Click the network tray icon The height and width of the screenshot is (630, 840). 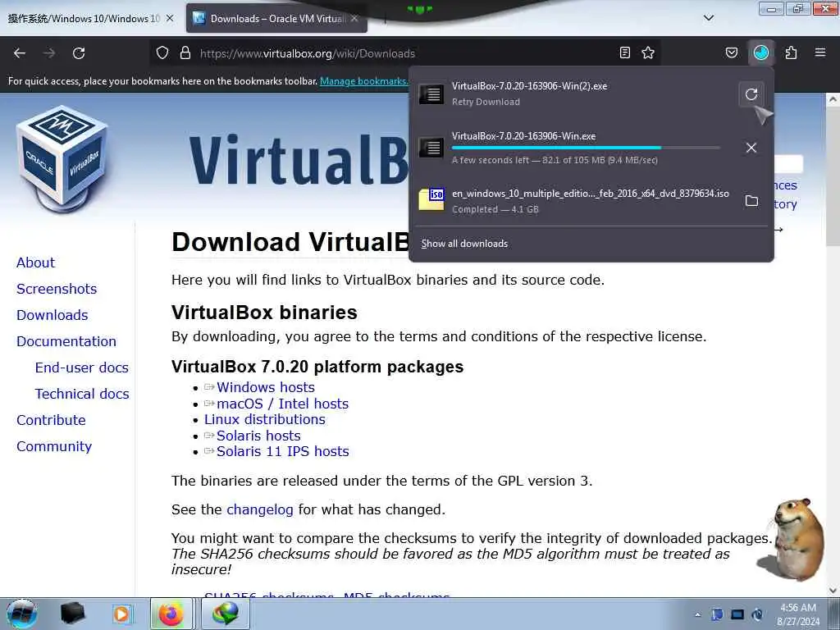[717, 614]
